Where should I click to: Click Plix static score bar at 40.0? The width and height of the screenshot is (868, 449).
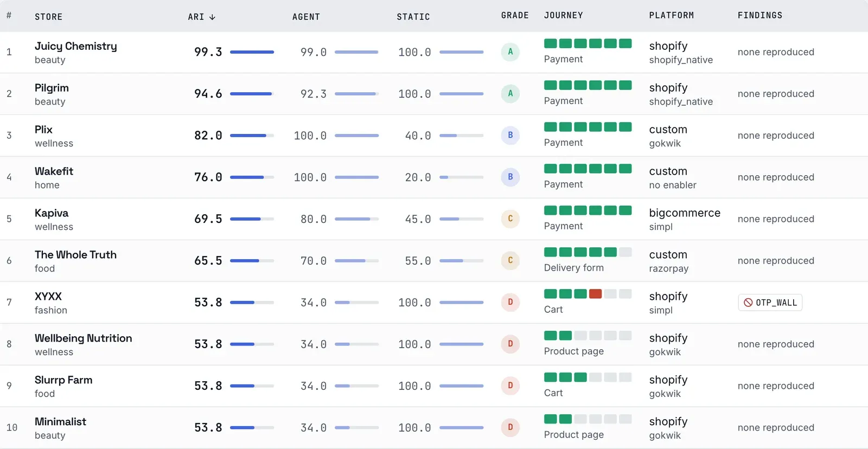[x=461, y=136]
